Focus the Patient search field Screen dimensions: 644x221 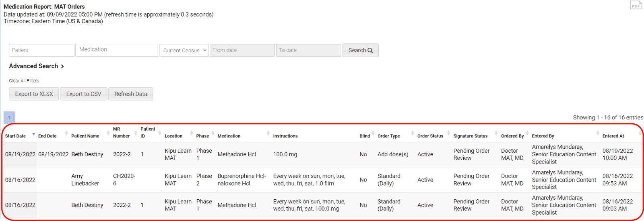pos(41,50)
